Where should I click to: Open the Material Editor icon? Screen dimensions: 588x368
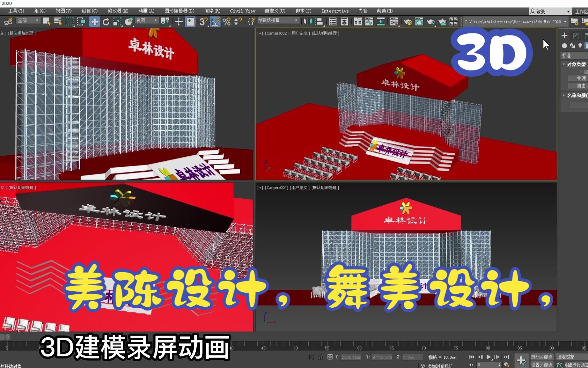coord(394,21)
